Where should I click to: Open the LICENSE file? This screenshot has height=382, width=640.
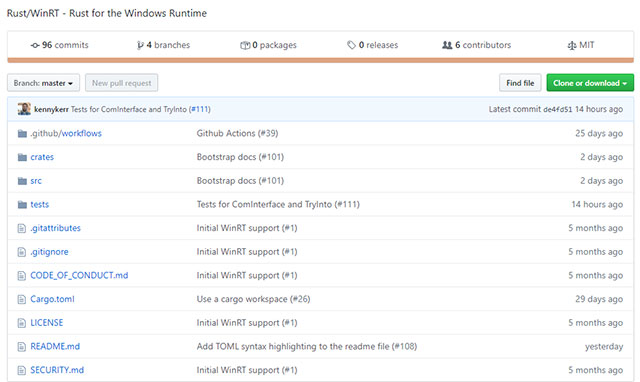47,323
